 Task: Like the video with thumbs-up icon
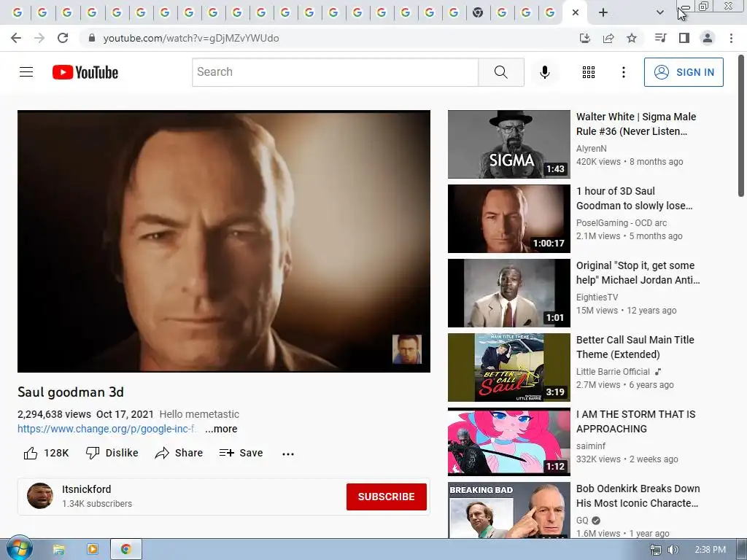click(31, 453)
